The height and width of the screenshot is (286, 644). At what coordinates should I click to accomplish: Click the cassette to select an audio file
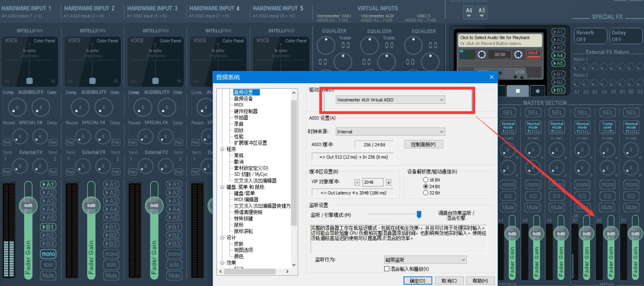click(x=500, y=41)
